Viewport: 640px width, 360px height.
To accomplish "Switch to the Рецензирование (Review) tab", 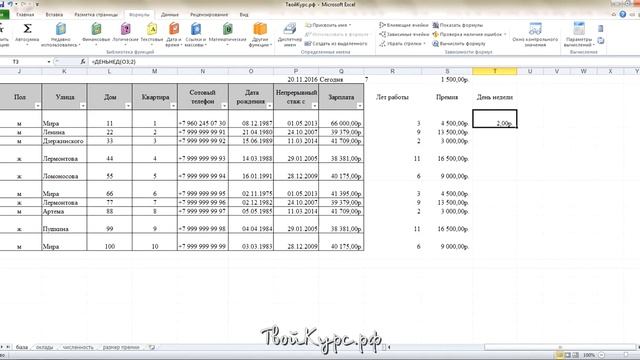I will click(209, 15).
